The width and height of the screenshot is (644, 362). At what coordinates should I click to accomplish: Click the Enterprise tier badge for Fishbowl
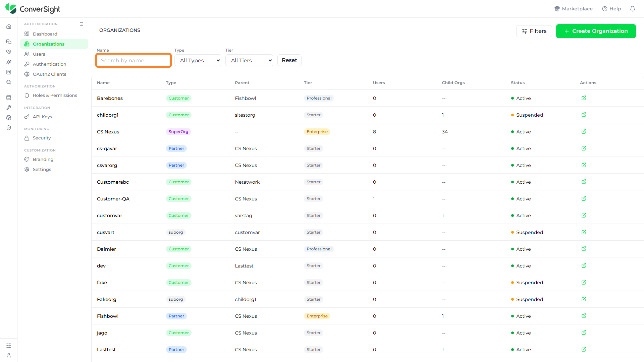317,316
